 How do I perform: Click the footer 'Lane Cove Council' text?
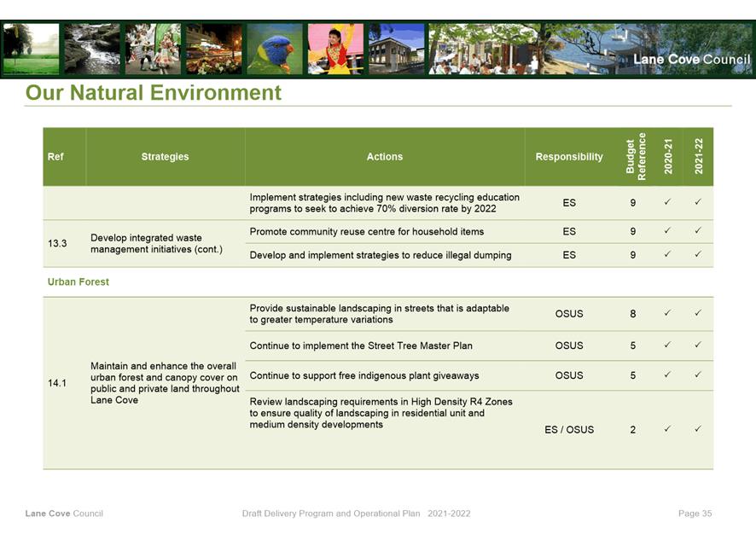coord(64,514)
